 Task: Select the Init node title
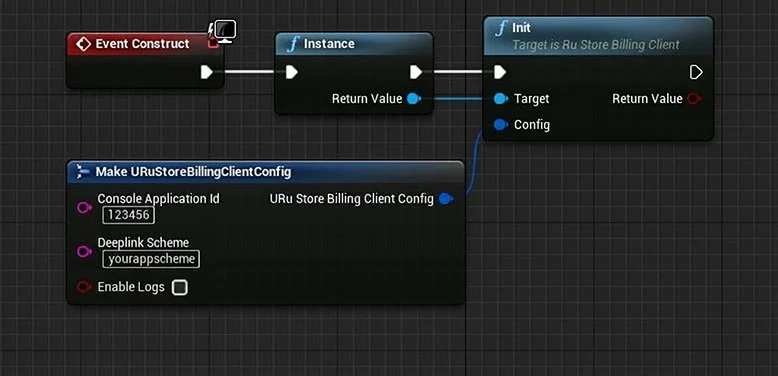point(521,28)
